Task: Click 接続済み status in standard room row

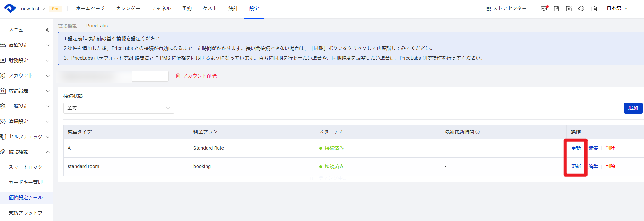Action: tap(332, 166)
